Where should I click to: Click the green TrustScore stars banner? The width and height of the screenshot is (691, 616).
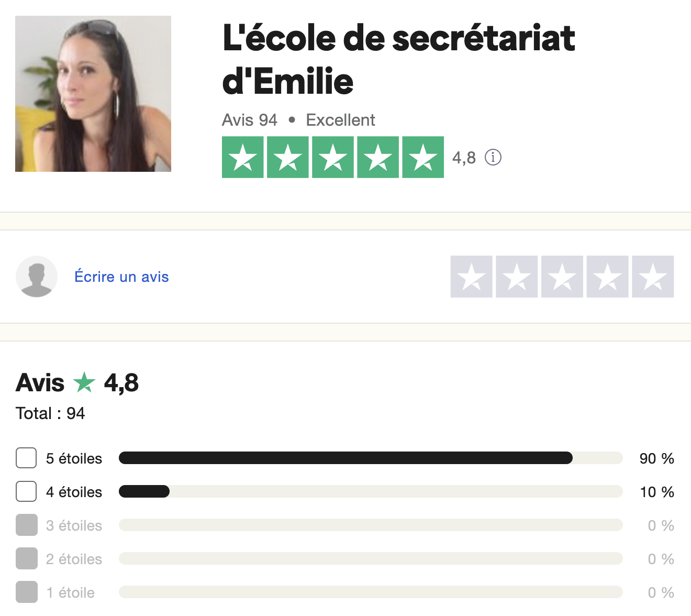332,157
